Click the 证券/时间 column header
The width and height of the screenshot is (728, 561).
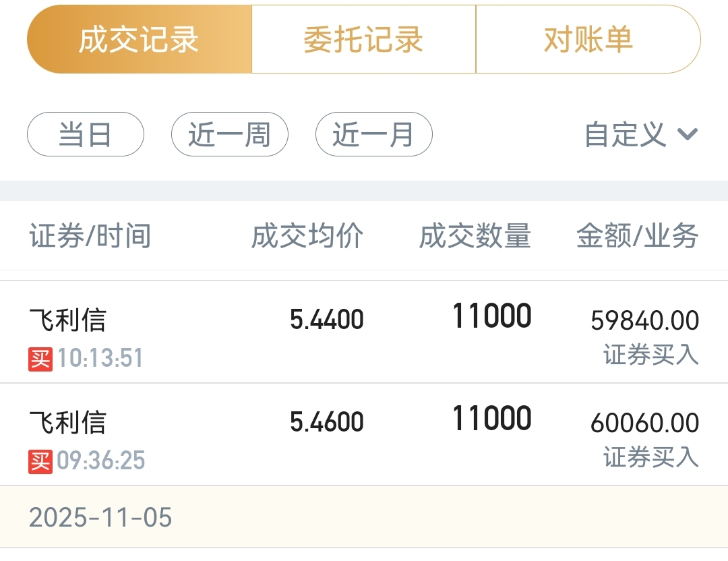pos(90,237)
